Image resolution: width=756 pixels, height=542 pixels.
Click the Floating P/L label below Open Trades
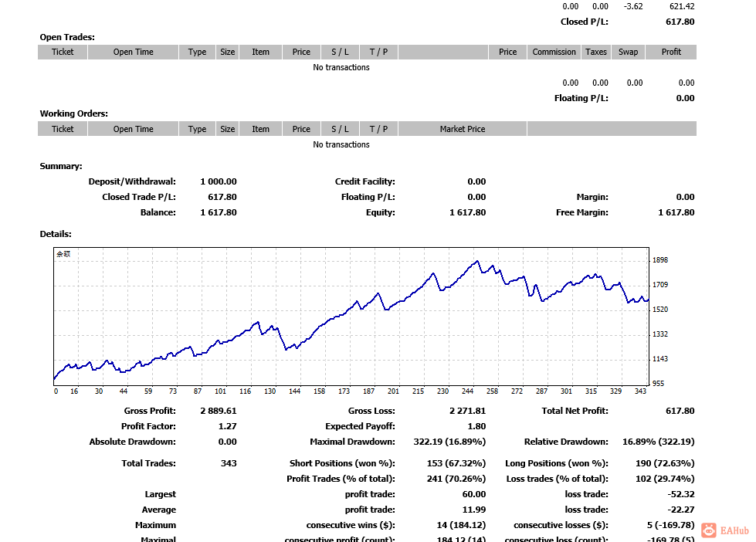pyautogui.click(x=581, y=98)
